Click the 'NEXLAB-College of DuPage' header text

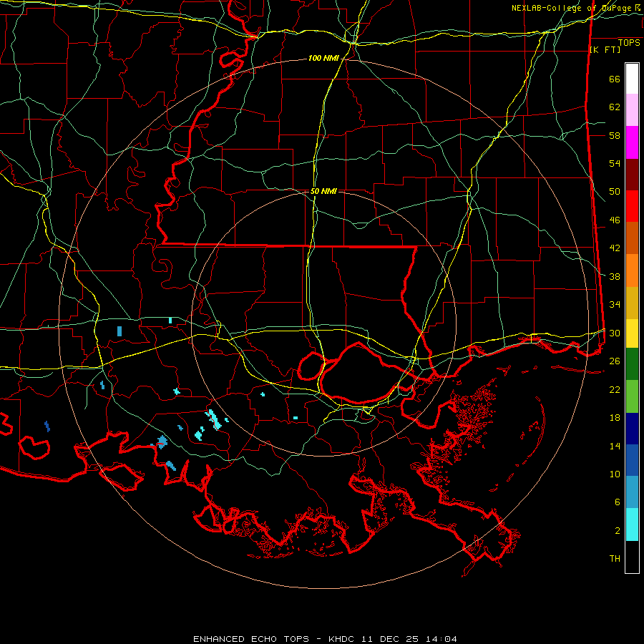571,8
